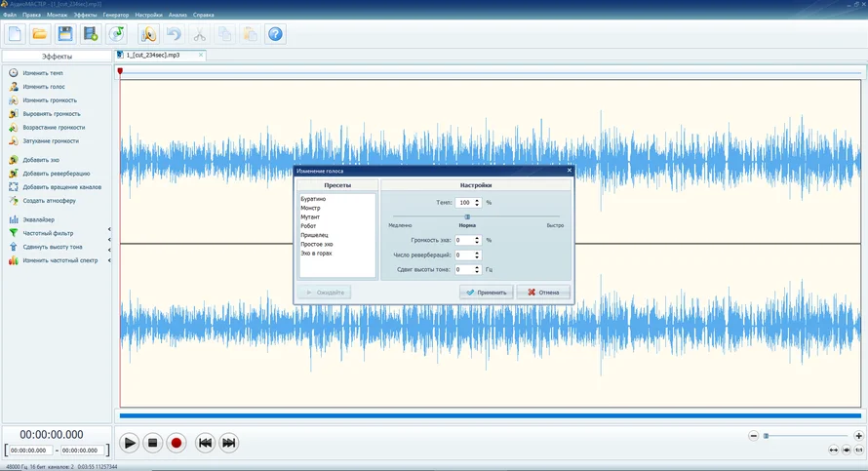Open the Файл menu

click(10, 15)
